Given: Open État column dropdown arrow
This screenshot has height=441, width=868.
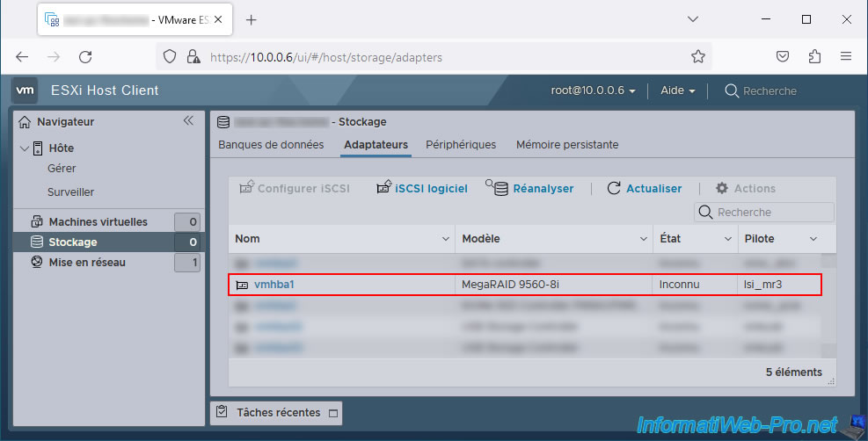Looking at the screenshot, I should tap(728, 239).
